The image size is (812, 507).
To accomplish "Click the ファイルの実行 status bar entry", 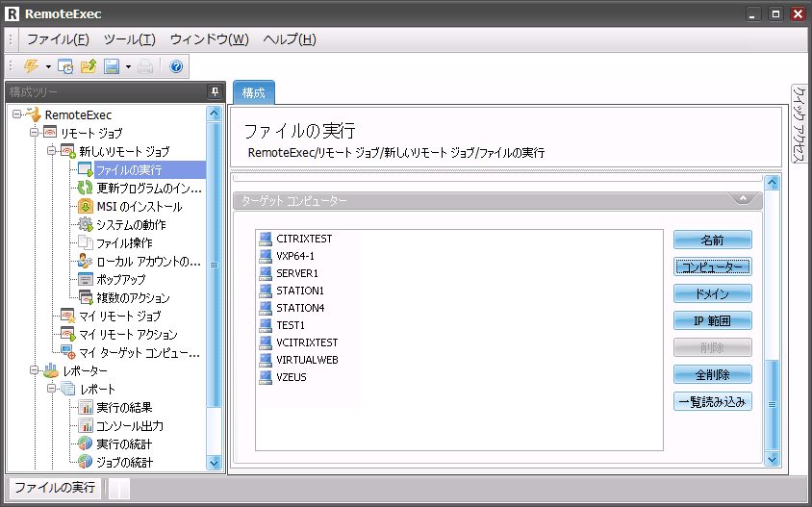I will point(55,488).
